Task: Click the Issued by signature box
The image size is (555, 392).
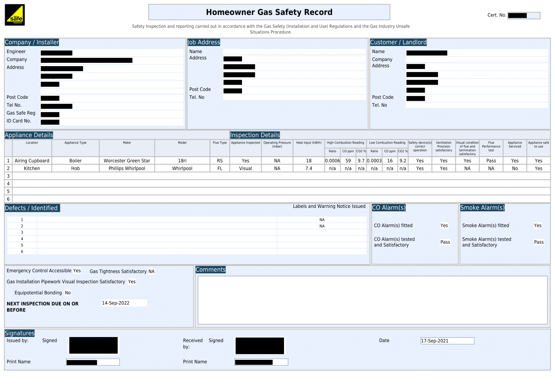Action: [x=93, y=345]
